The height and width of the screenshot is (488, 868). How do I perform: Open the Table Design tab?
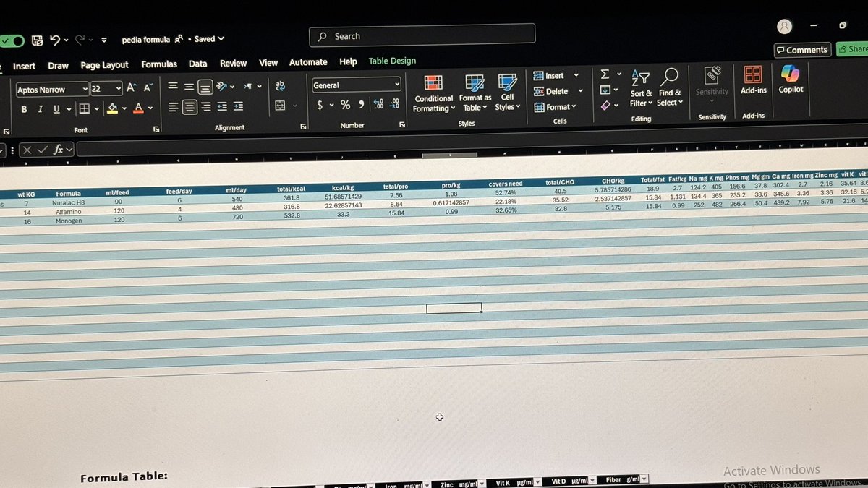click(392, 61)
